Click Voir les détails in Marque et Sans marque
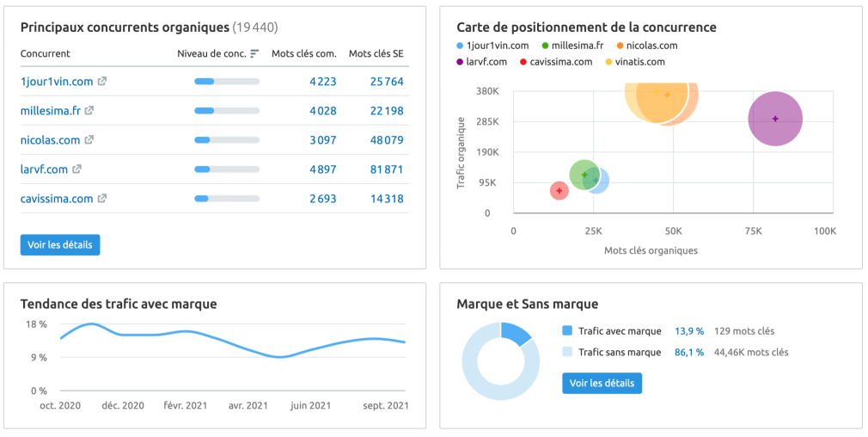This screenshot has height=437, width=868. tap(602, 384)
